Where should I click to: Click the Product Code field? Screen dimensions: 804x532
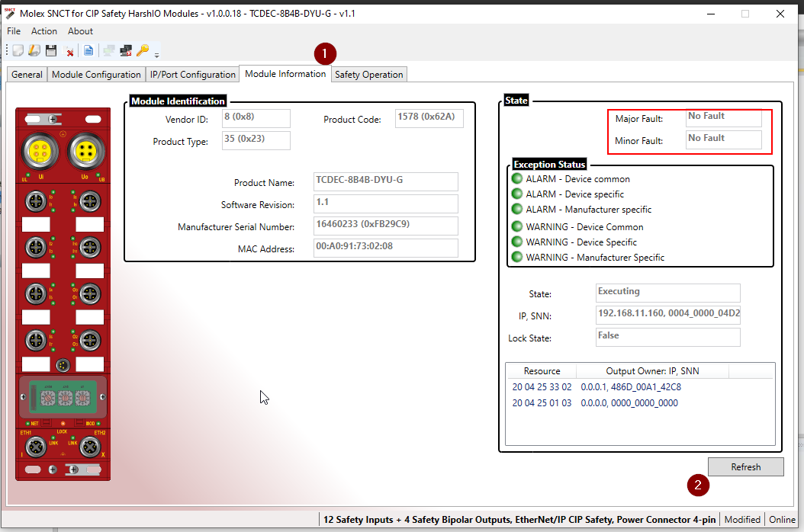(429, 118)
